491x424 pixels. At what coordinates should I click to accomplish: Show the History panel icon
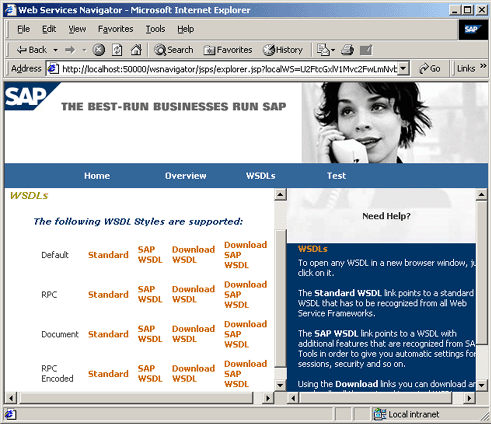283,50
